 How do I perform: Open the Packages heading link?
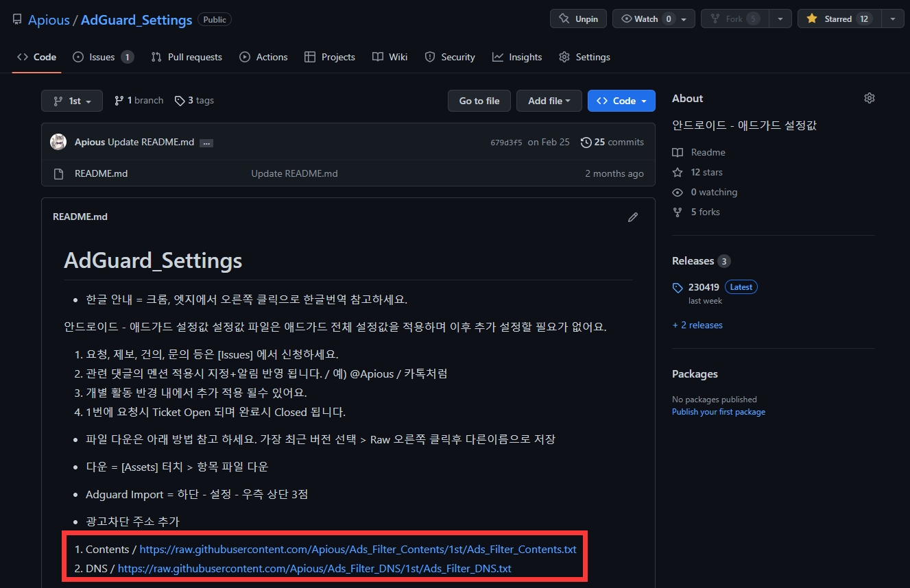695,373
